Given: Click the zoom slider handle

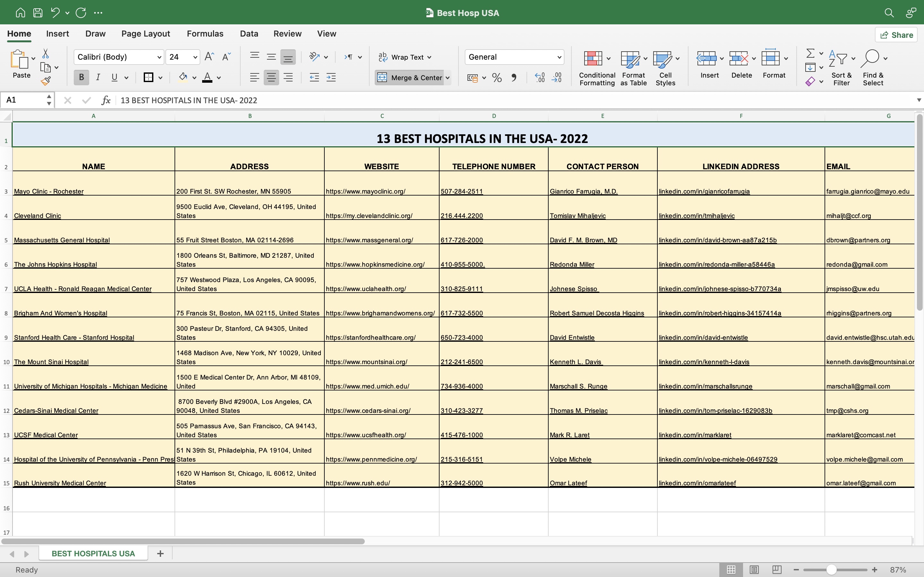Looking at the screenshot, I should click(x=832, y=569).
